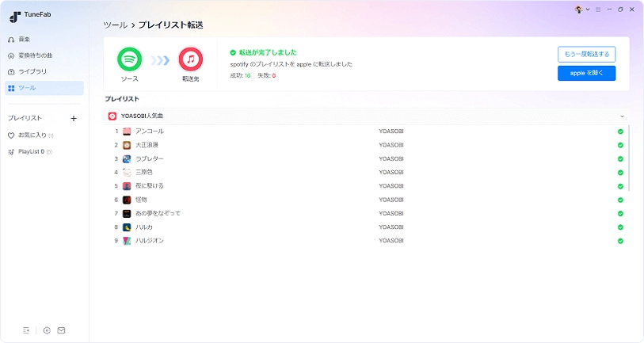Open the user avatar dropdown
Screen dimensions: 644x343
click(x=582, y=10)
